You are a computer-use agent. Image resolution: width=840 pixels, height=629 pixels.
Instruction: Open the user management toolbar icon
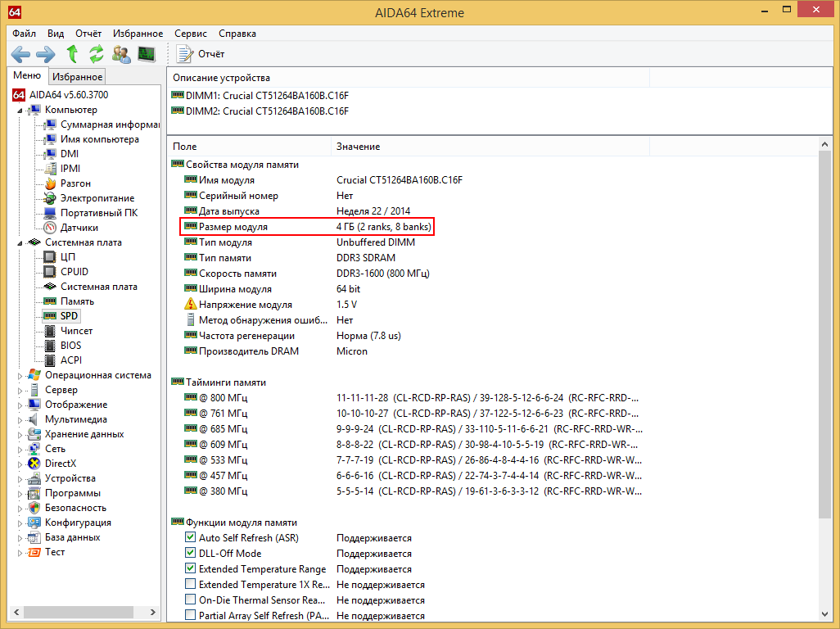point(121,54)
